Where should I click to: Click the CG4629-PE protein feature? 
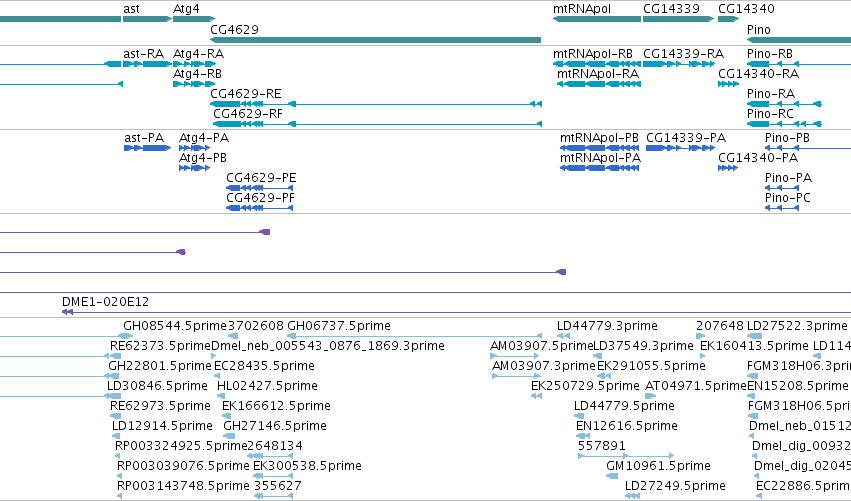259,188
